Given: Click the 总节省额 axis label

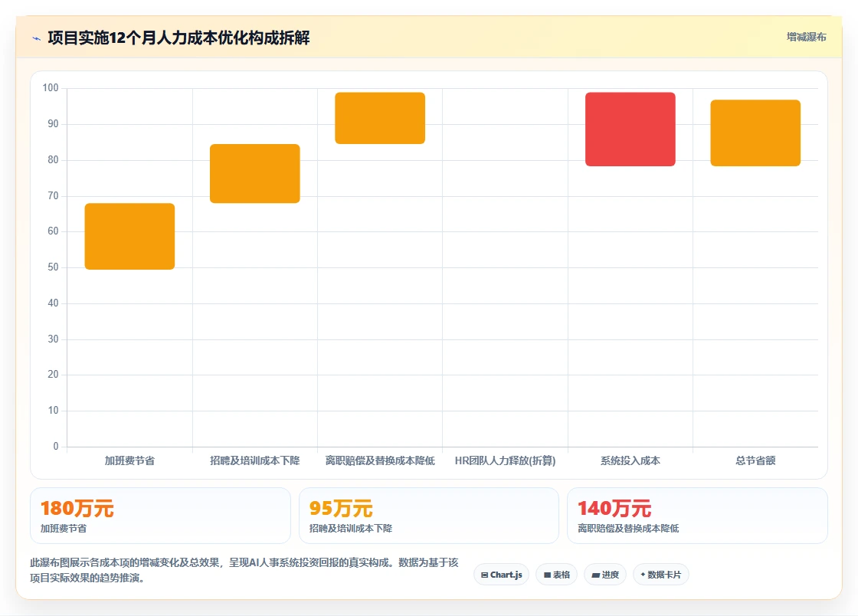Looking at the screenshot, I should [755, 460].
